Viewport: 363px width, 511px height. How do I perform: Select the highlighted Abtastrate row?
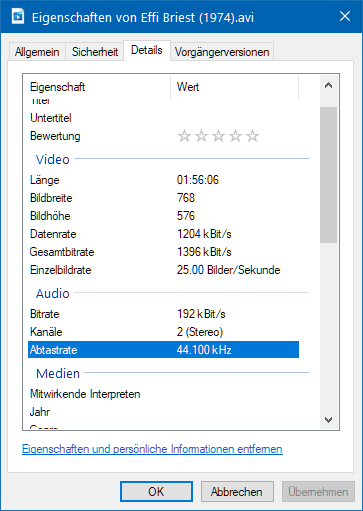pyautogui.click(x=163, y=350)
